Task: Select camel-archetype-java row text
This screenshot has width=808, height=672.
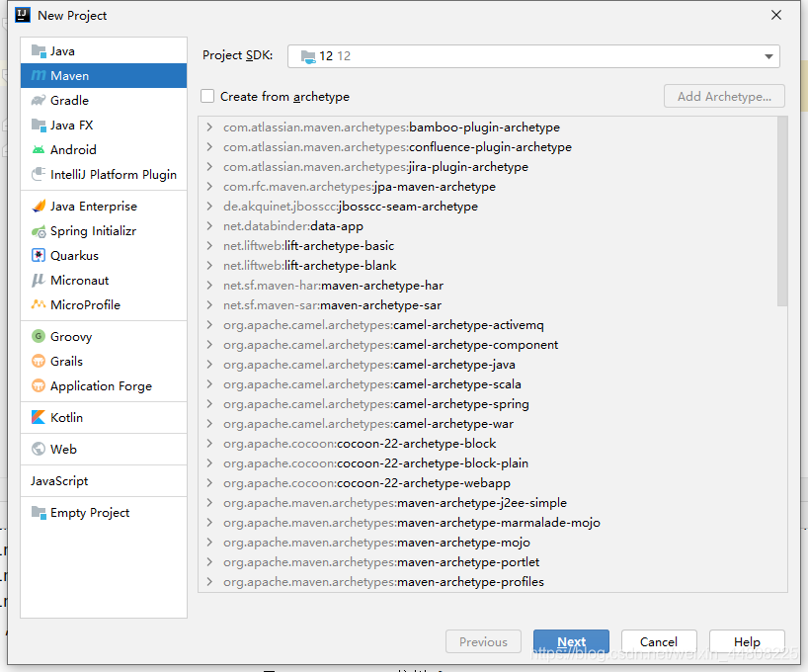Action: (369, 365)
